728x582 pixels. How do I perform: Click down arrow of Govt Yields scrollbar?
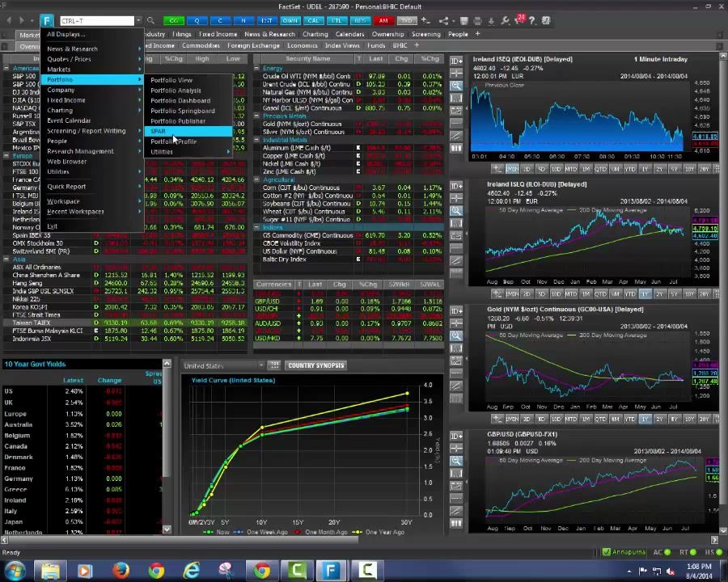click(167, 529)
